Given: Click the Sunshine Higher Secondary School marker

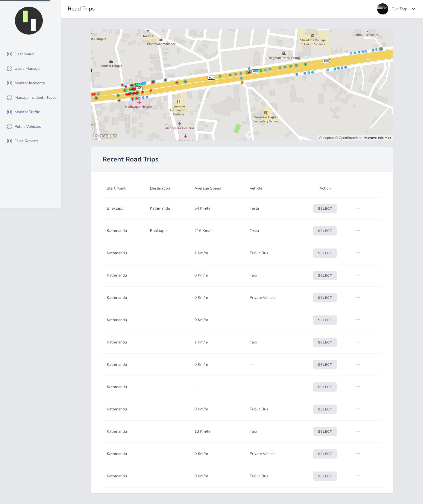Looking at the screenshot, I should coord(266,113).
